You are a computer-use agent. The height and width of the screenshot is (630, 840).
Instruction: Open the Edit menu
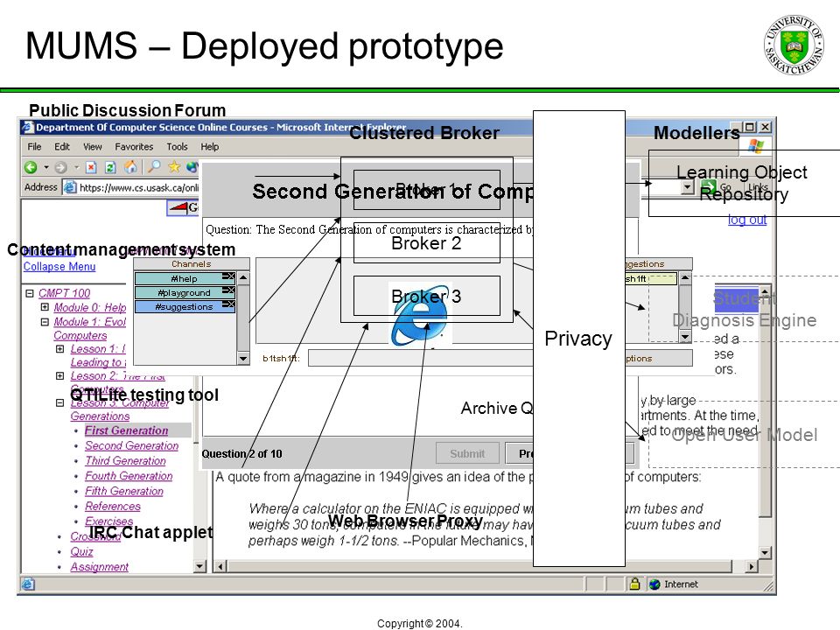coord(61,146)
